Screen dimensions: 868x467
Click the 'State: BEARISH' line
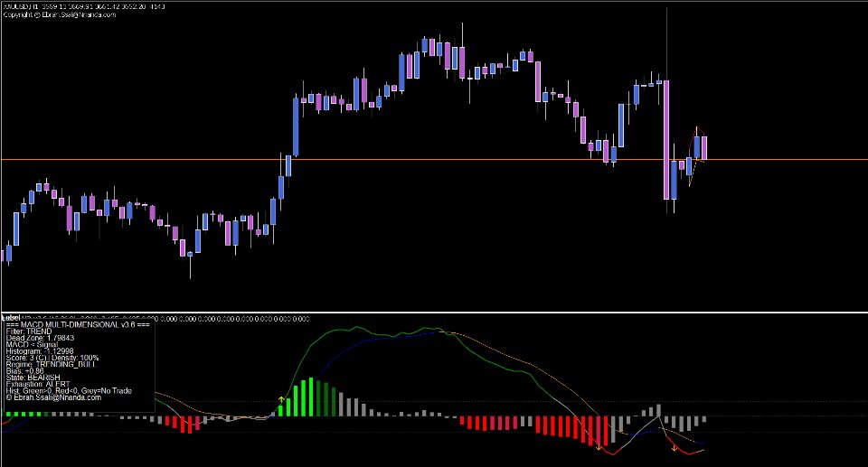[x=33, y=378]
